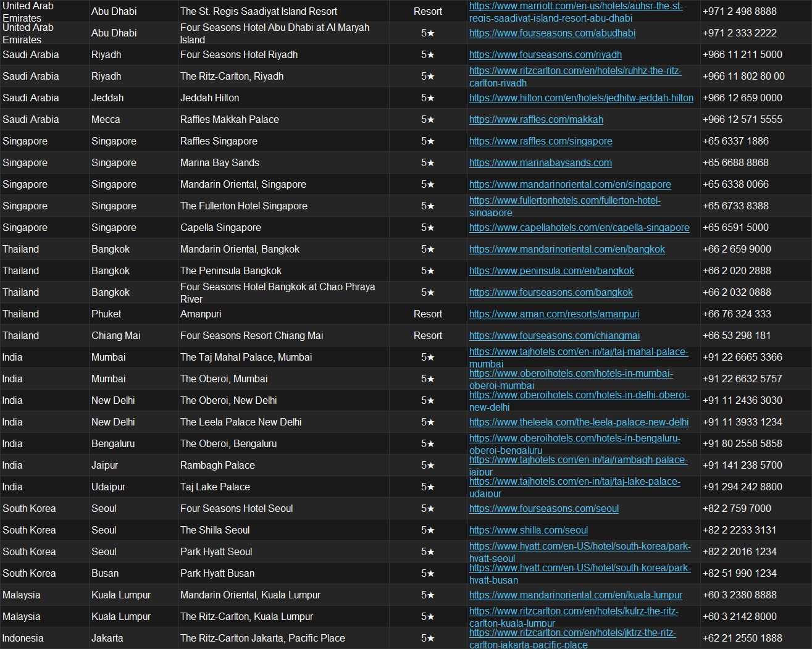Open the marinabaysands.com link
The width and height of the screenshot is (812, 649).
540,163
